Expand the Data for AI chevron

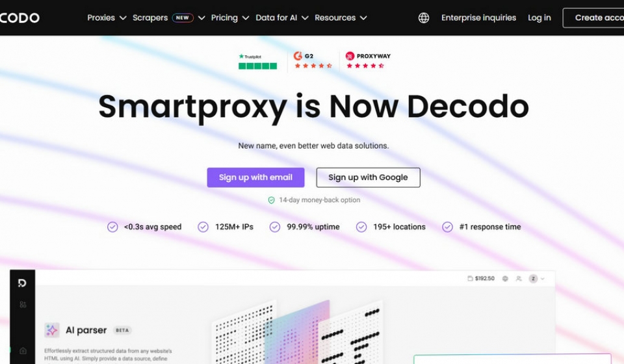[x=305, y=18]
